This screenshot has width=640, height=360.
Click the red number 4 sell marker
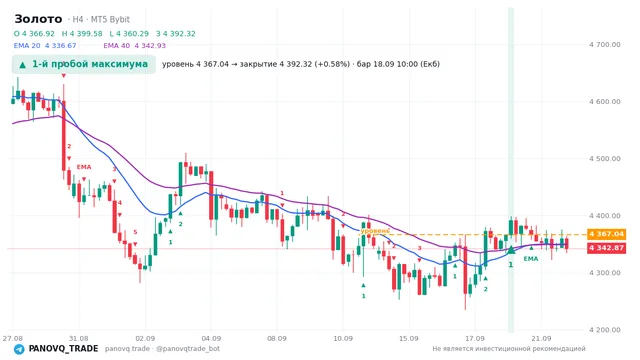click(x=120, y=202)
